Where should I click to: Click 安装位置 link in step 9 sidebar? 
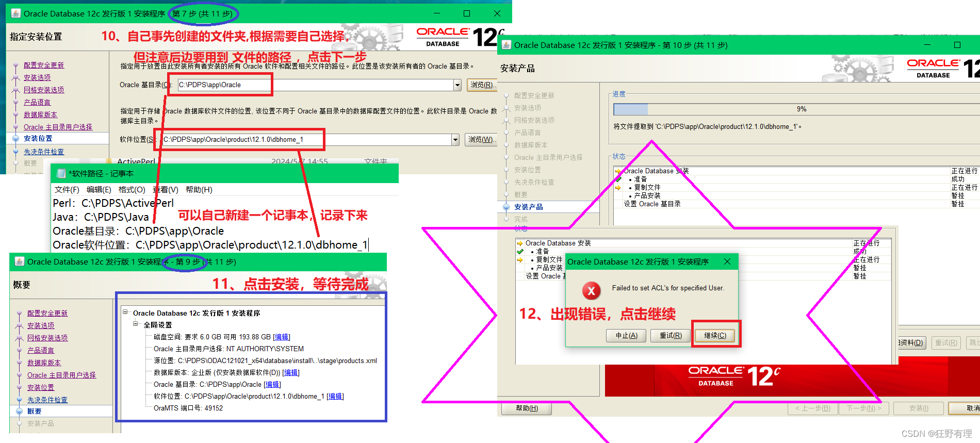click(41, 387)
